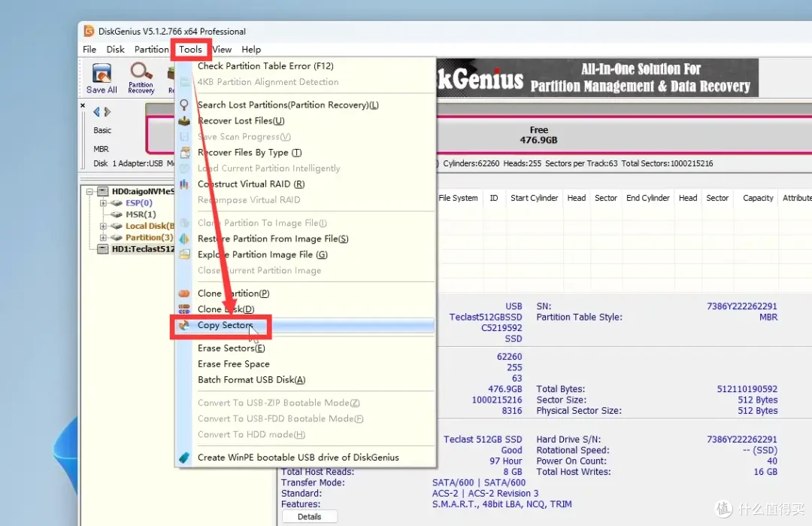
Task: Click the Copy Sectors icon
Action: click(x=184, y=325)
